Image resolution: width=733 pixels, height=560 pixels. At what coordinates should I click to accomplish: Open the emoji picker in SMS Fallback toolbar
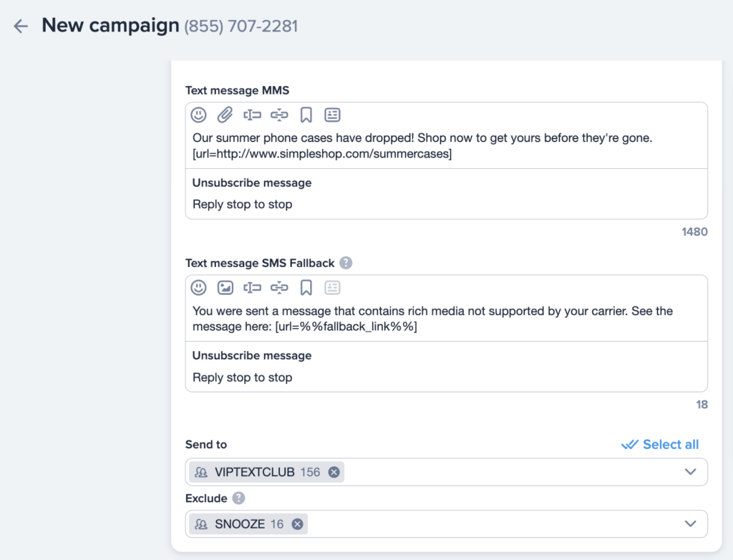[198, 287]
